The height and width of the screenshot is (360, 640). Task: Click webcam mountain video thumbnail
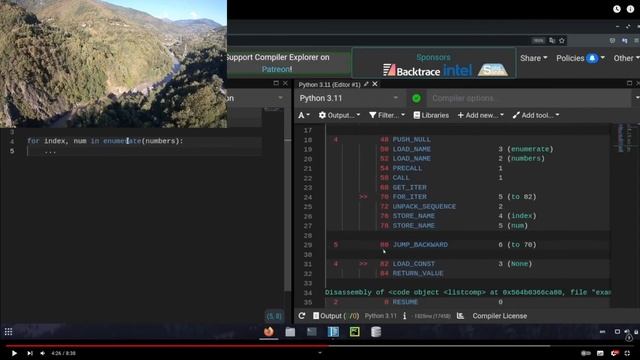click(x=113, y=64)
